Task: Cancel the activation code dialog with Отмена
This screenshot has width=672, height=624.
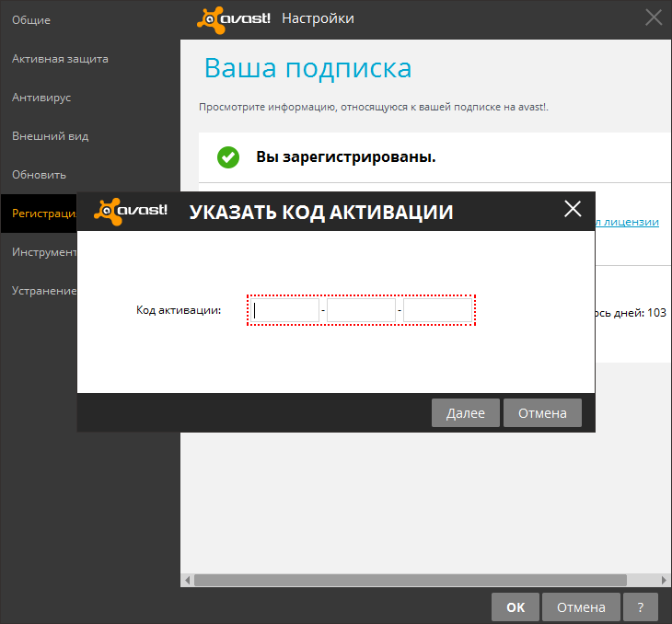Action: point(542,412)
